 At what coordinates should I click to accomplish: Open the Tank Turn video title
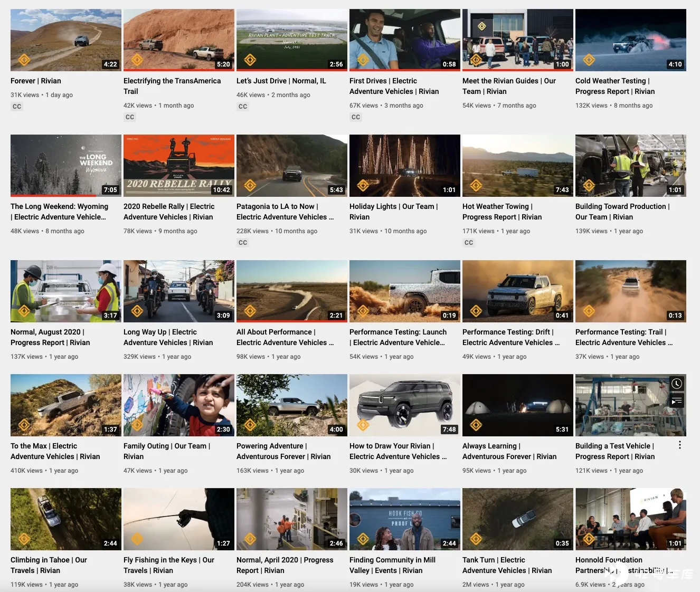pos(507,565)
